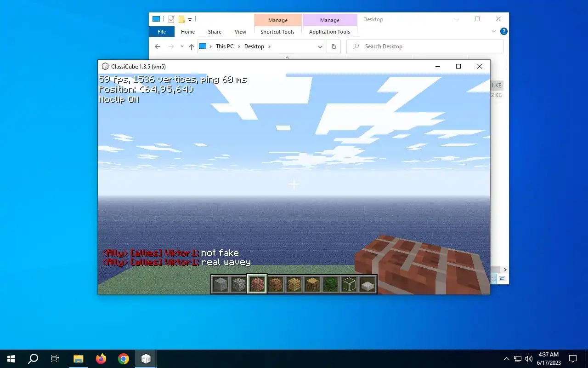Image resolution: width=588 pixels, height=368 pixels.
Task: Open the notification center
Action: click(x=573, y=359)
